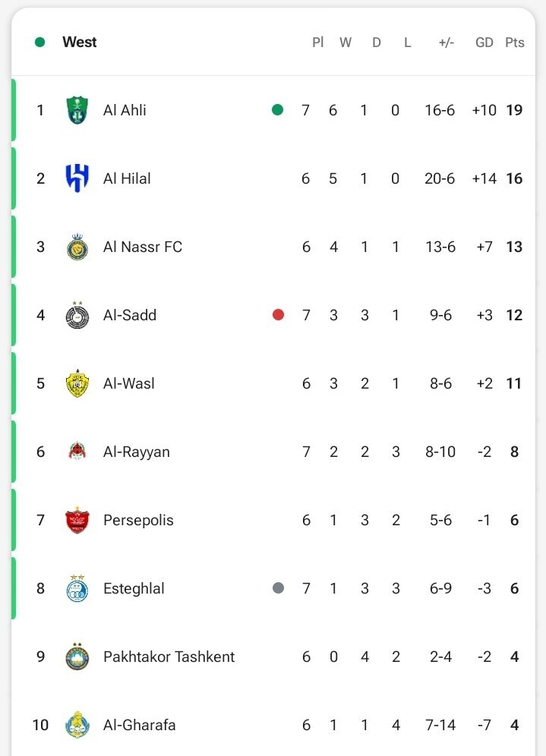Click the Al Nassr FC crest
The image size is (546, 756).
(x=77, y=247)
